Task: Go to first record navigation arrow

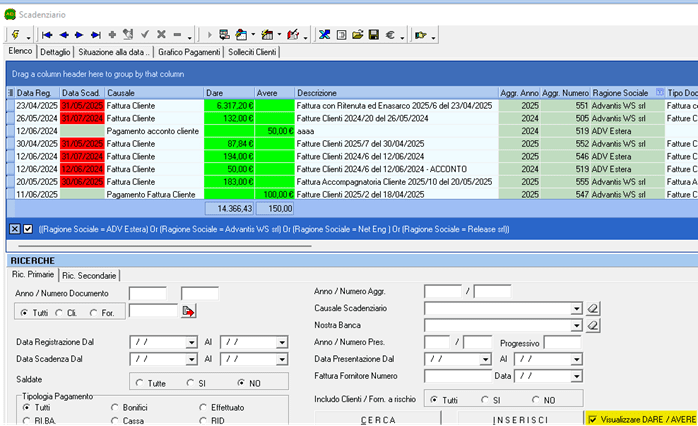Action: pos(47,34)
